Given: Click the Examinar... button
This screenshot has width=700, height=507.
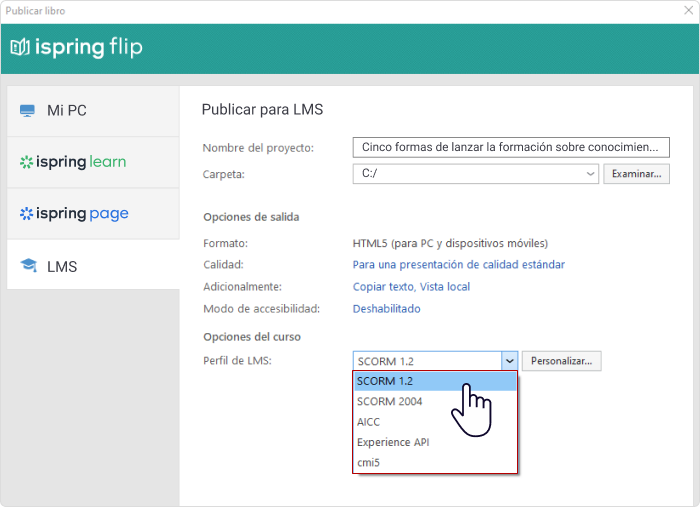Looking at the screenshot, I should (x=636, y=174).
